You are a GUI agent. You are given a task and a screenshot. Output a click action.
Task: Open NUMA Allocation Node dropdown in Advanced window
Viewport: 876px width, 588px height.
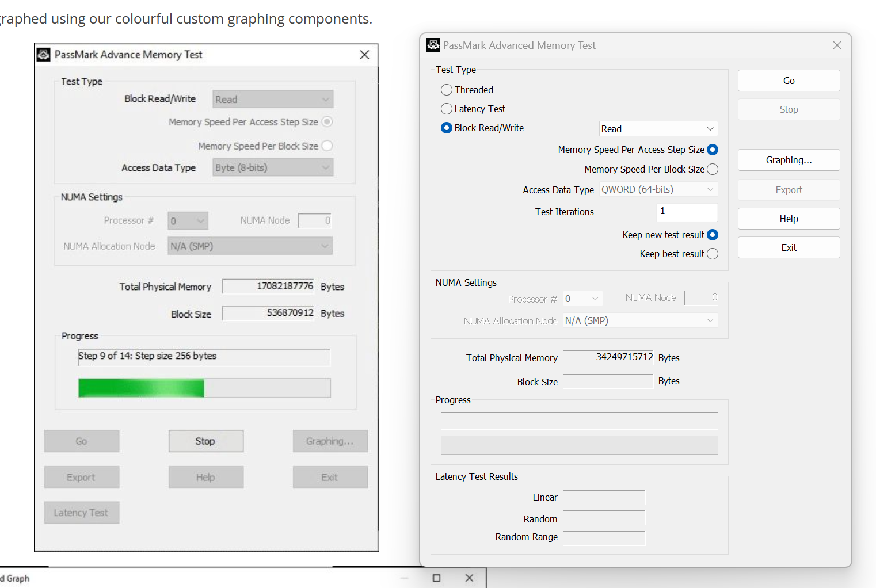coord(641,320)
